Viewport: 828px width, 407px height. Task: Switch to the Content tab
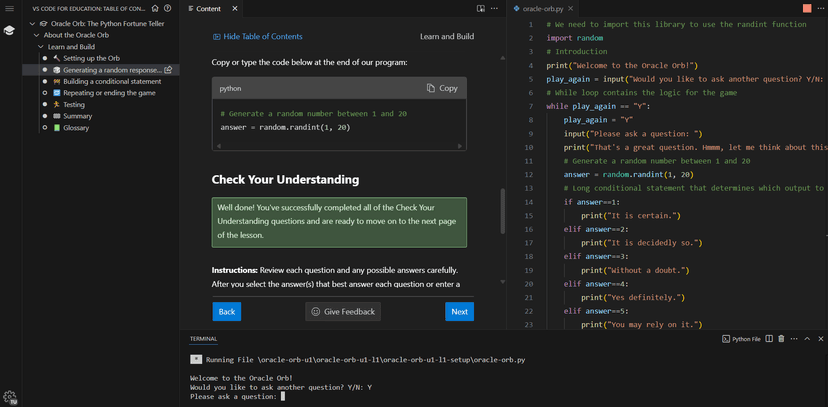[208, 8]
